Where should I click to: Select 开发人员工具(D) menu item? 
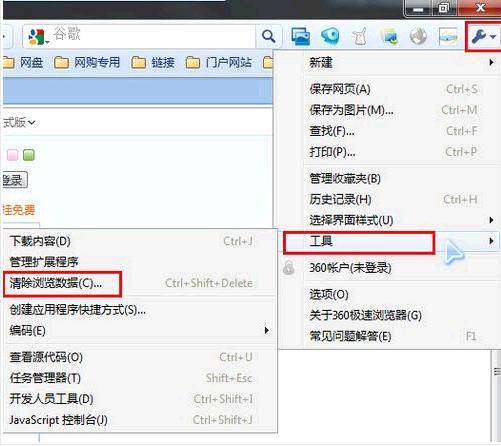coord(140,399)
